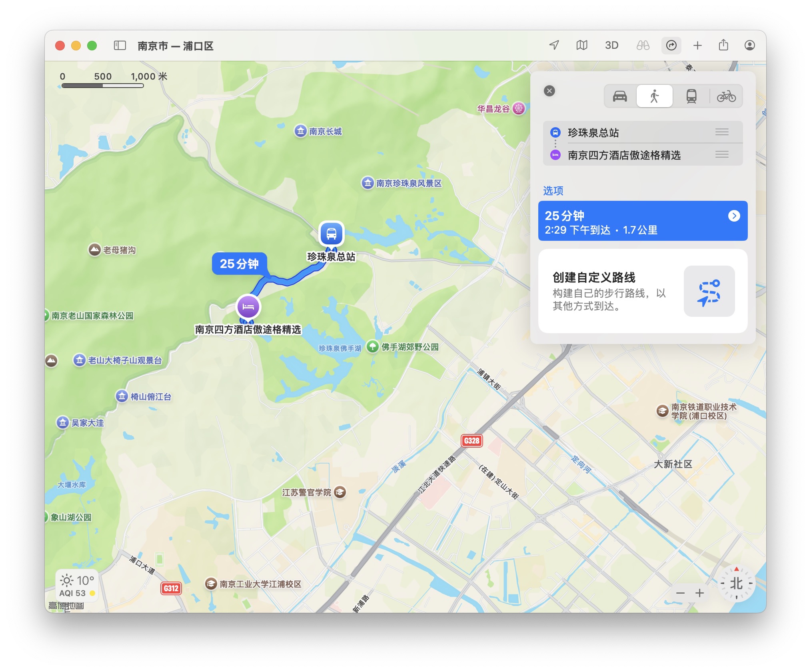811x672 pixels.
Task: Select driving transport mode
Action: 620,96
